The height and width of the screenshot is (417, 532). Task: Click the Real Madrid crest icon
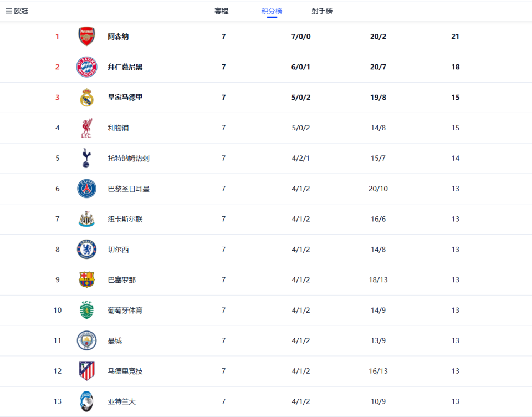86,97
